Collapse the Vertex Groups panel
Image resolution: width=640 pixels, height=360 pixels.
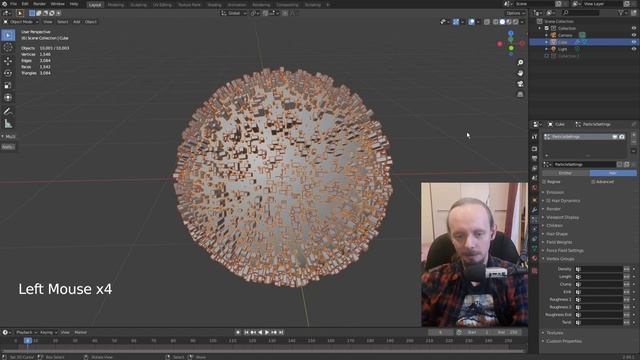pyautogui.click(x=560, y=259)
